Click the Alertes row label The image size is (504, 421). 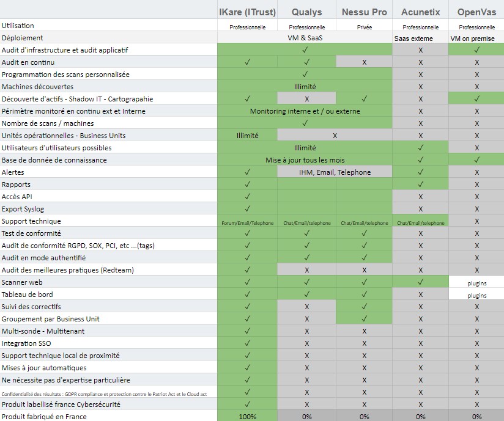13,172
